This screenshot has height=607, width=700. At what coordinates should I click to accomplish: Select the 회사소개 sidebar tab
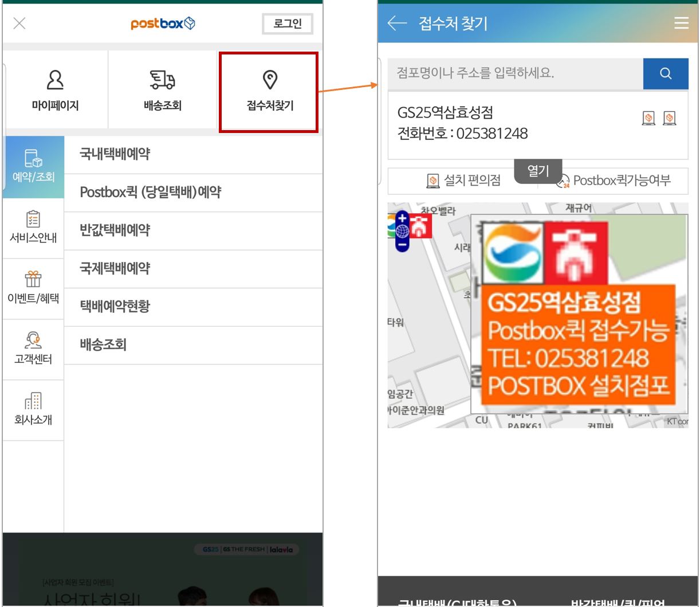point(33,410)
